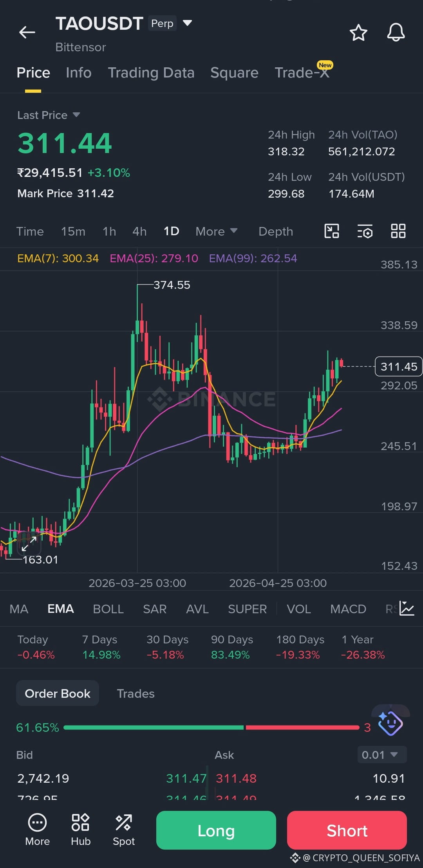The width and height of the screenshot is (423, 868).
Task: Open indicator chart settings icon beside RSI
Action: 407,608
